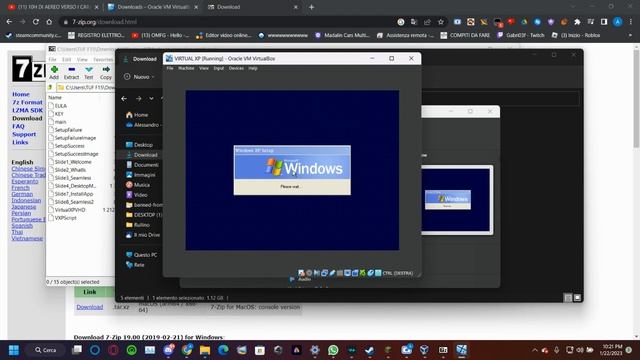Open Chrome extensions puzzle icon
This screenshot has width=640, height=360.
(577, 22)
